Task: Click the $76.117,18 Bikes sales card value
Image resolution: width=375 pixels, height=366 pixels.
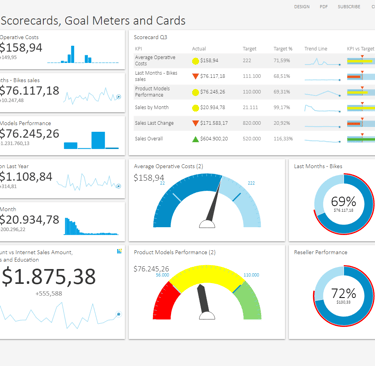Action: click(x=29, y=91)
